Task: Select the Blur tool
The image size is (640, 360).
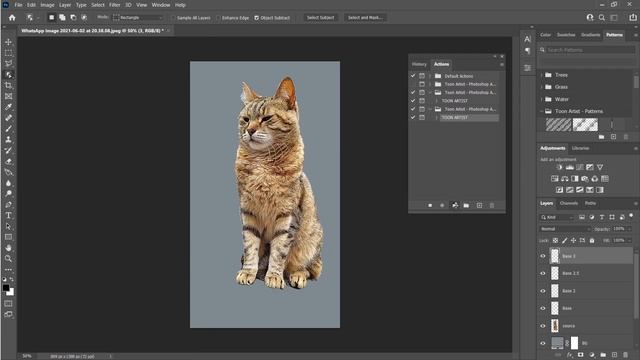Action: (8, 183)
